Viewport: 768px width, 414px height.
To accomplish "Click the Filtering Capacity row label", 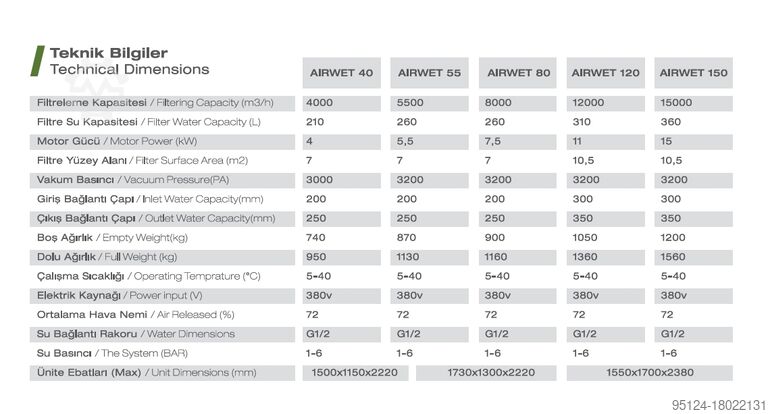I will pyautogui.click(x=155, y=102).
